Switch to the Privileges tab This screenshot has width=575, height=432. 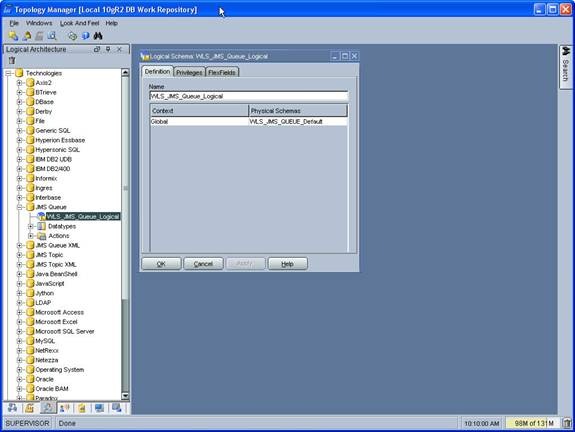(x=189, y=72)
